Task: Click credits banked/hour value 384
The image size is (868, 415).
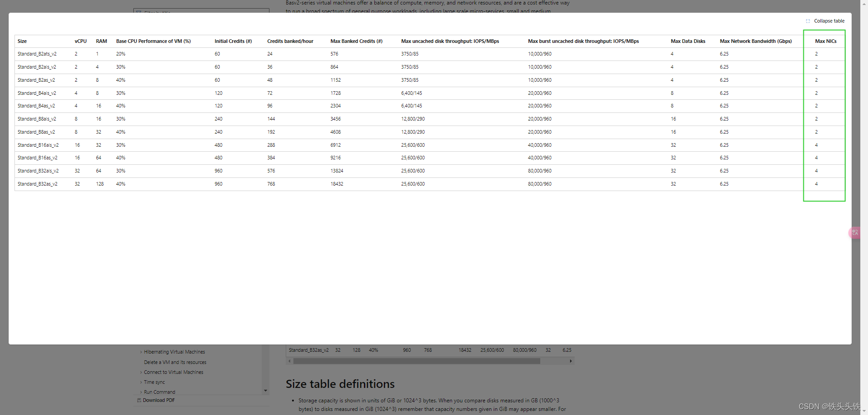Action: [271, 158]
